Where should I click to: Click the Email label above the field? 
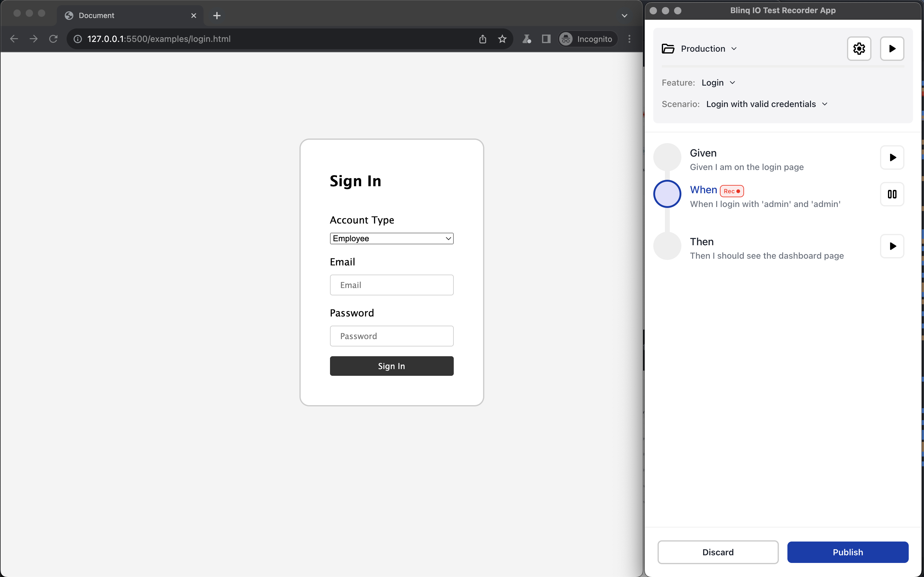(342, 262)
